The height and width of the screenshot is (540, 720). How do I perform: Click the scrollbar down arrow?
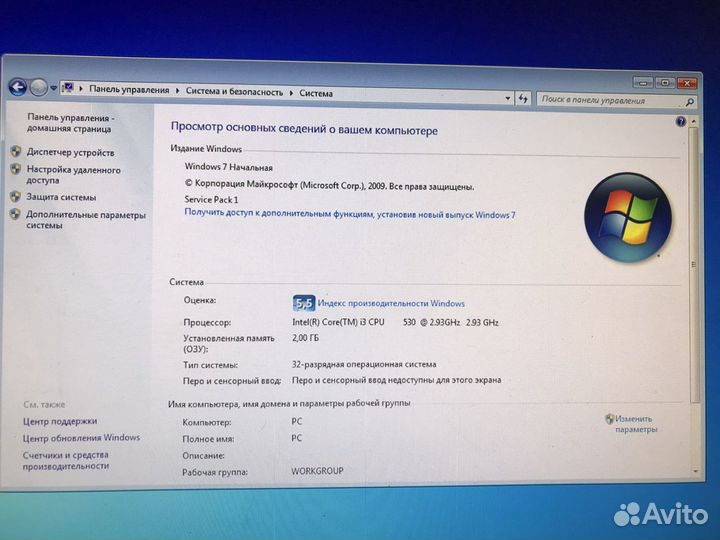coord(695,472)
